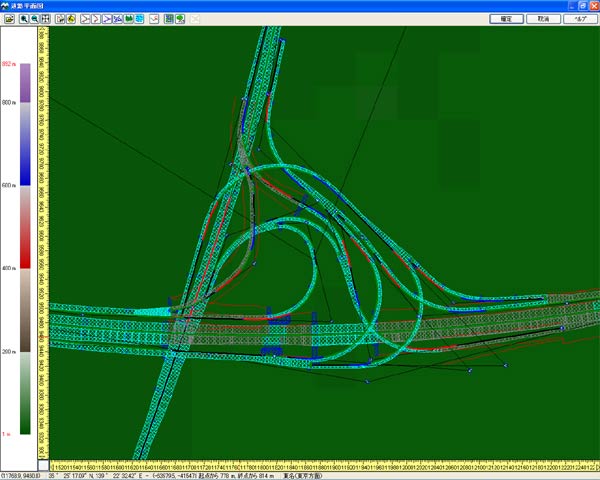
Task: Click the yellow circular icon in toolbar
Action: 71,19
